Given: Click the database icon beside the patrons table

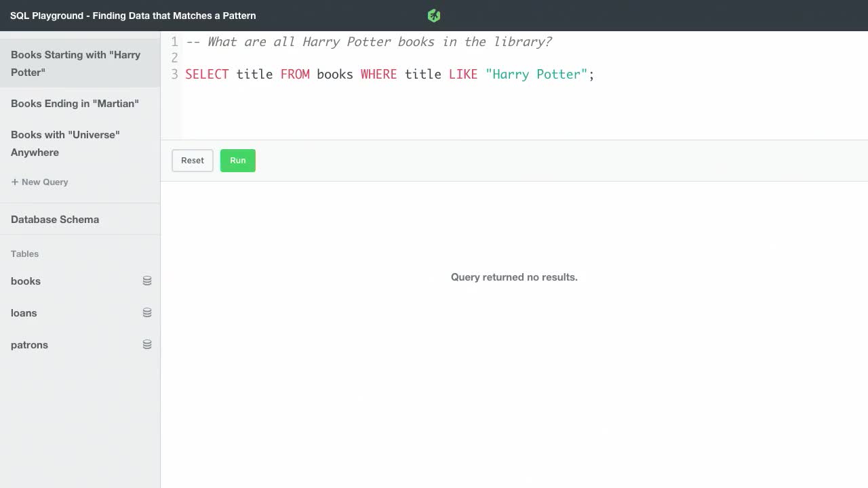Looking at the screenshot, I should pyautogui.click(x=147, y=344).
